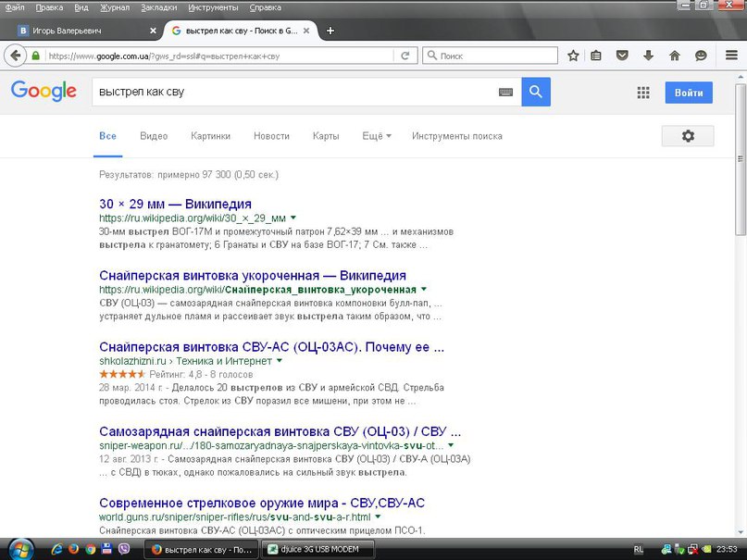This screenshot has height=560, width=747.
Task: Switch to Новости search results
Action: (x=271, y=136)
